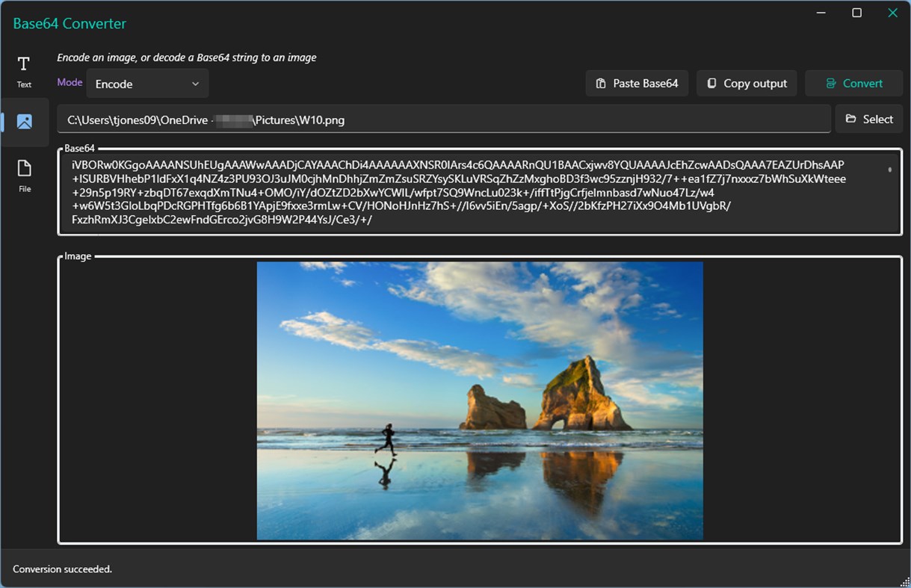Click the phone-shaped copy icon on Copy output
The image size is (911, 588).
click(x=711, y=83)
